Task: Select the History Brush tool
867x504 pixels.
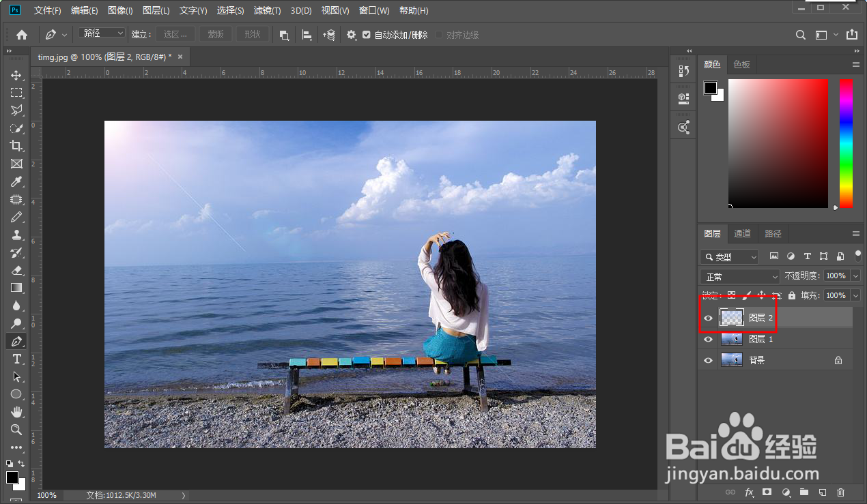Action: pos(16,252)
